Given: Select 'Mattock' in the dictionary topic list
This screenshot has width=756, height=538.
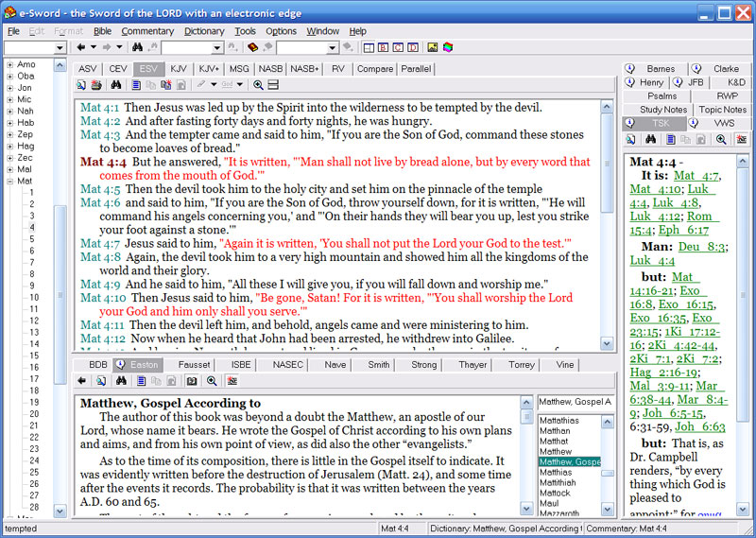Looking at the screenshot, I should tap(555, 494).
